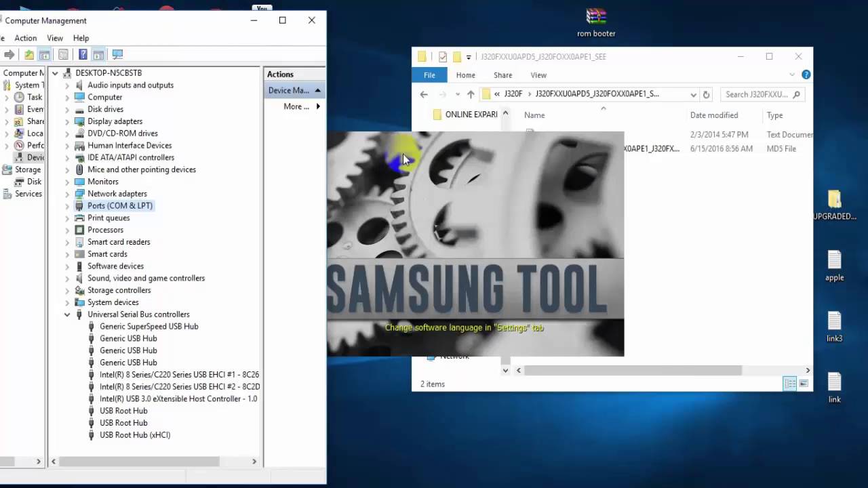Open the blue Help question-mark toolbar icon
This screenshot has width=868, height=488.
[x=83, y=55]
